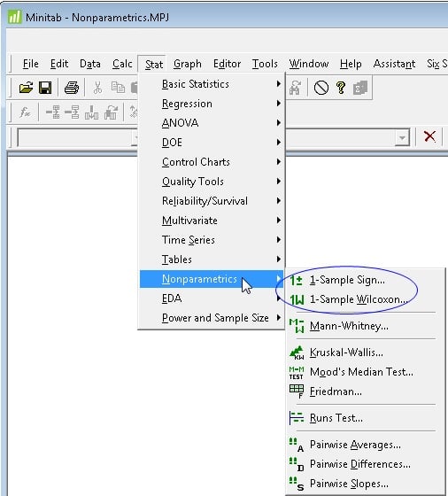This screenshot has width=448, height=496.
Task: Open the Assistant menu
Action: pyautogui.click(x=394, y=64)
